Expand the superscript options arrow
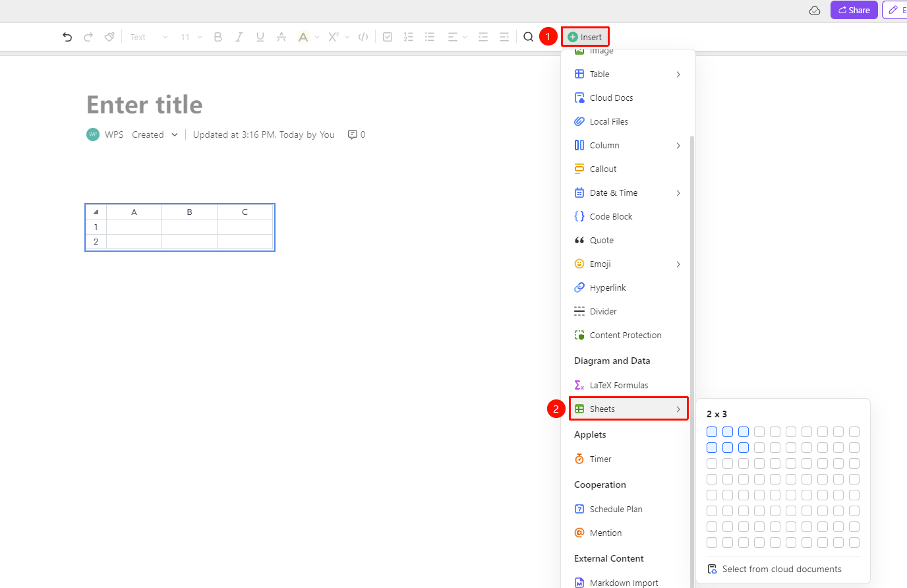 347,37
